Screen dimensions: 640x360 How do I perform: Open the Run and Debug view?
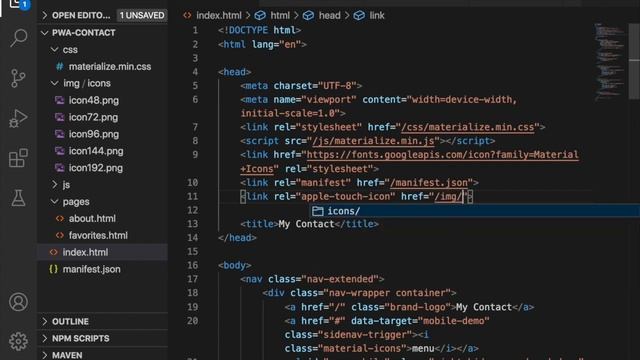tap(18, 118)
